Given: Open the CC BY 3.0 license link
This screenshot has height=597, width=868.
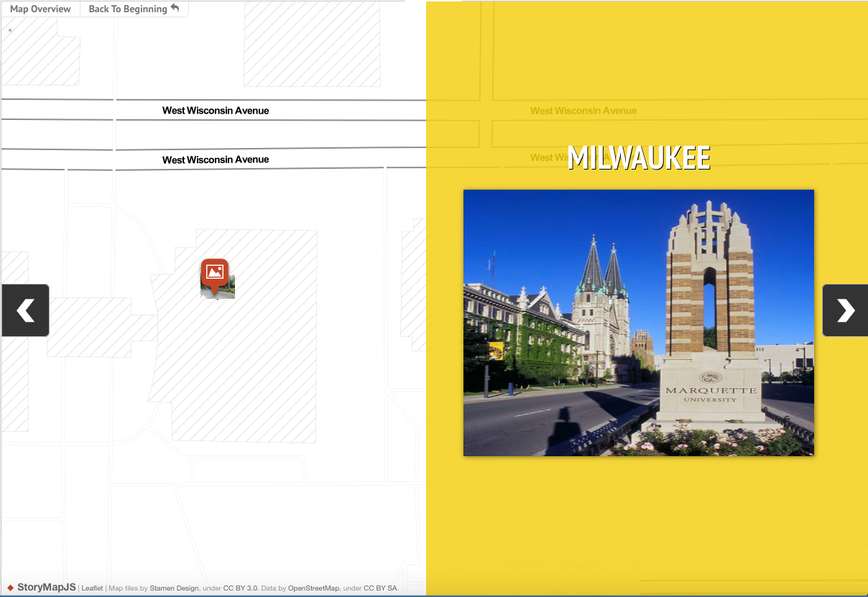Looking at the screenshot, I should click(240, 588).
